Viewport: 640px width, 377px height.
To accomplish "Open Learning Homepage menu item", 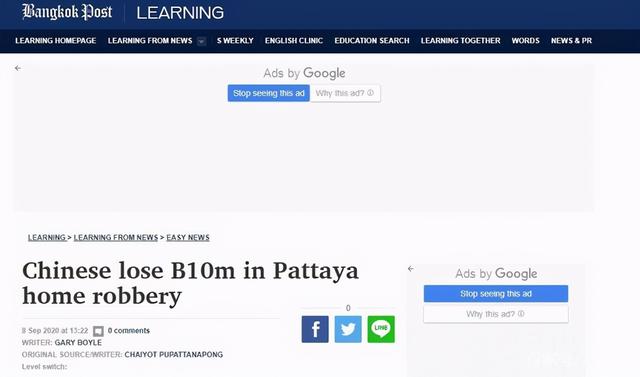I will coord(56,41).
